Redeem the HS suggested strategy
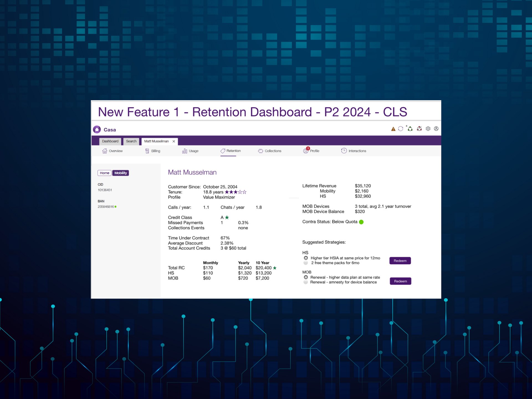 (x=400, y=261)
